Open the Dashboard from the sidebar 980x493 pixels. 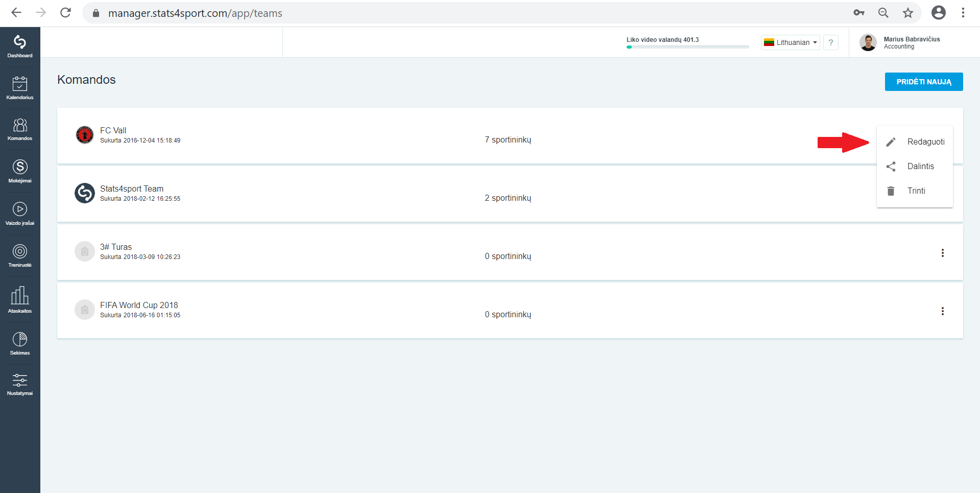20,46
